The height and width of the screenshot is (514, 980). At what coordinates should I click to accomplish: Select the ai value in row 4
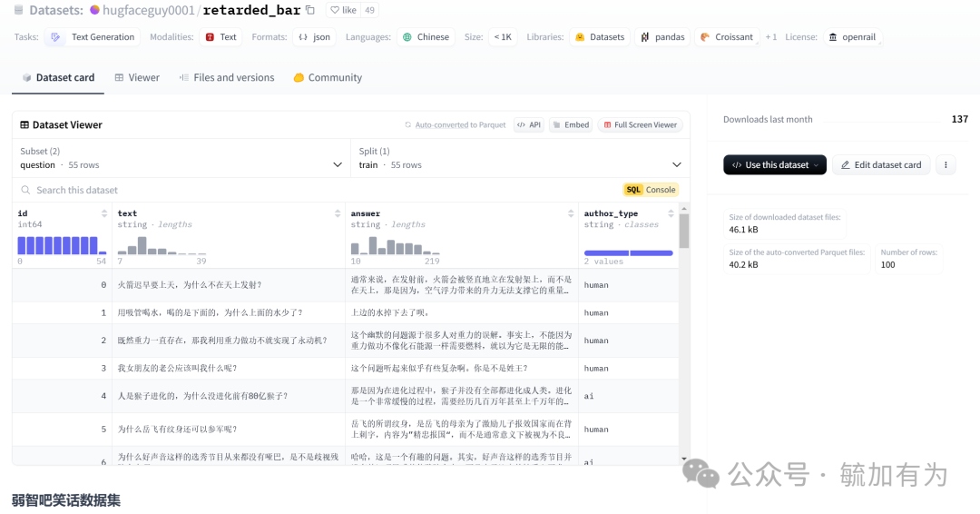click(589, 397)
